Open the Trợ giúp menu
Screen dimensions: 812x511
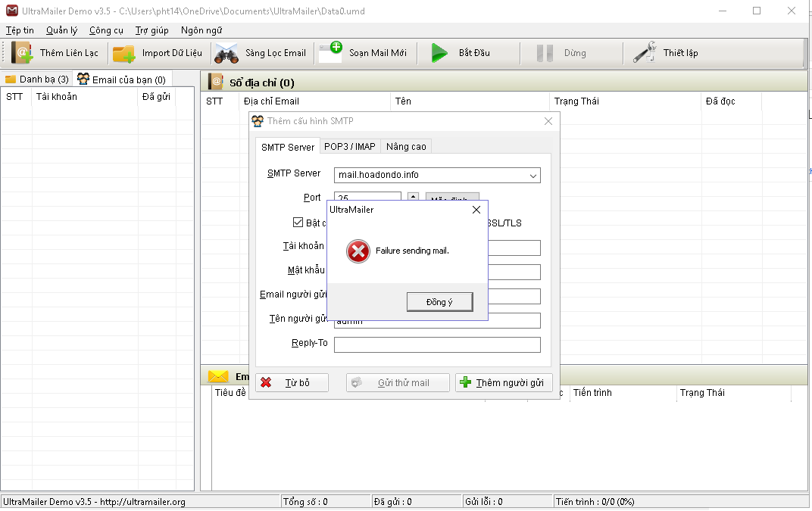(x=151, y=30)
